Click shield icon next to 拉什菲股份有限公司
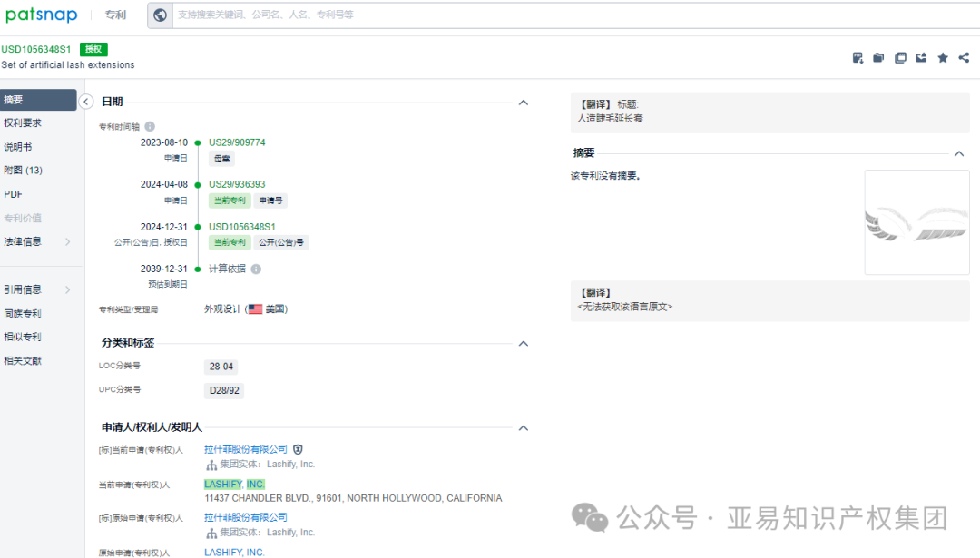The height and width of the screenshot is (558, 980). pos(299,449)
